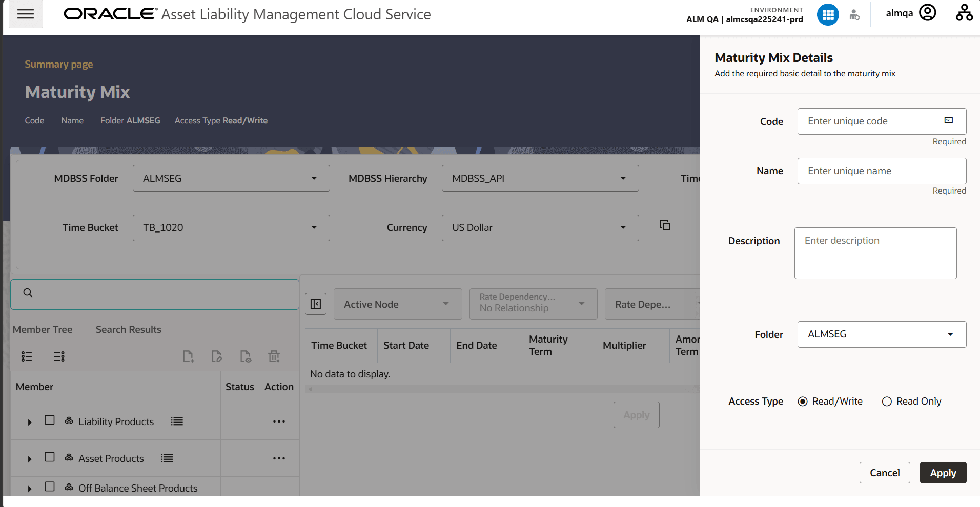Click the Off Balance Sheet Products label

point(138,488)
